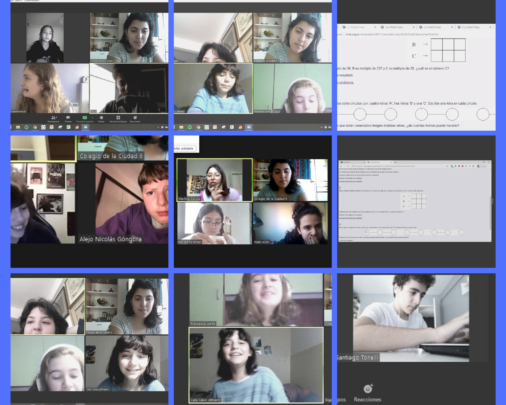Open File Explorer in top-middle panel's taskbar
Viewport: 506px width, 405px height.
(181, 127)
